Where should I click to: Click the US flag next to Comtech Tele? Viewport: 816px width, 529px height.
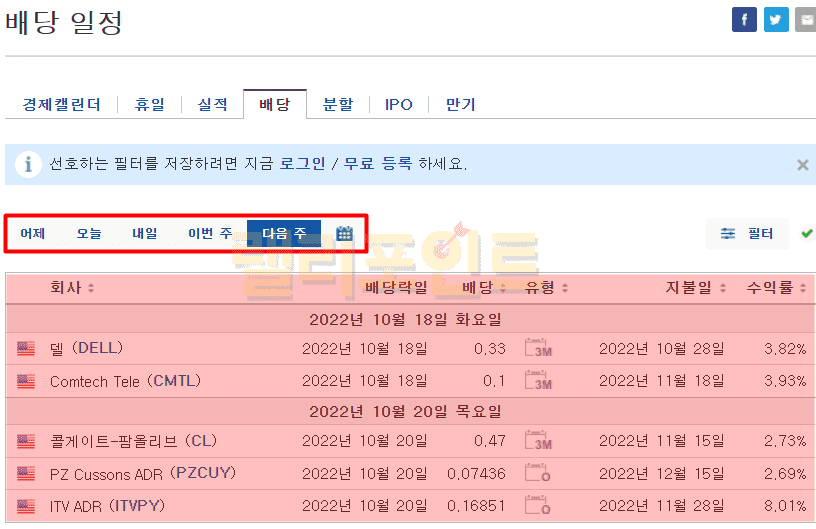tap(26, 381)
